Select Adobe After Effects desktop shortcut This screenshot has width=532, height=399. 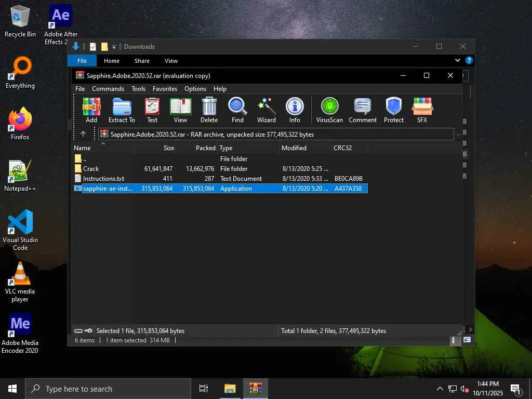(60, 25)
